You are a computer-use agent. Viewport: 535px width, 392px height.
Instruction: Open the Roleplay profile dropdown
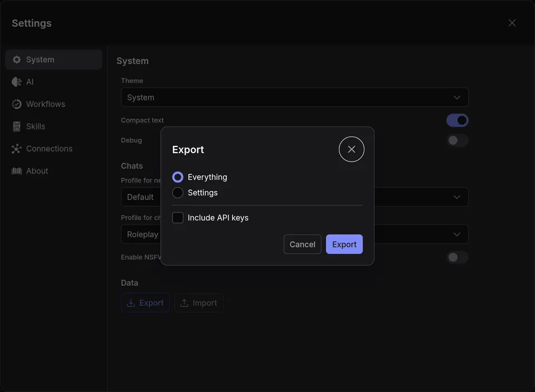point(294,234)
